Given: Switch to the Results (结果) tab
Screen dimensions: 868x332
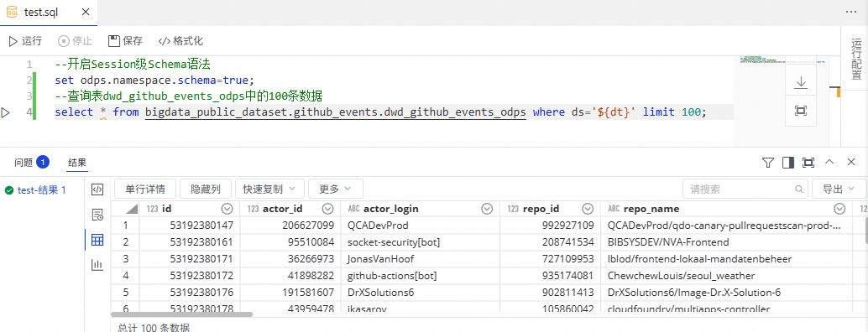Looking at the screenshot, I should point(77,163).
